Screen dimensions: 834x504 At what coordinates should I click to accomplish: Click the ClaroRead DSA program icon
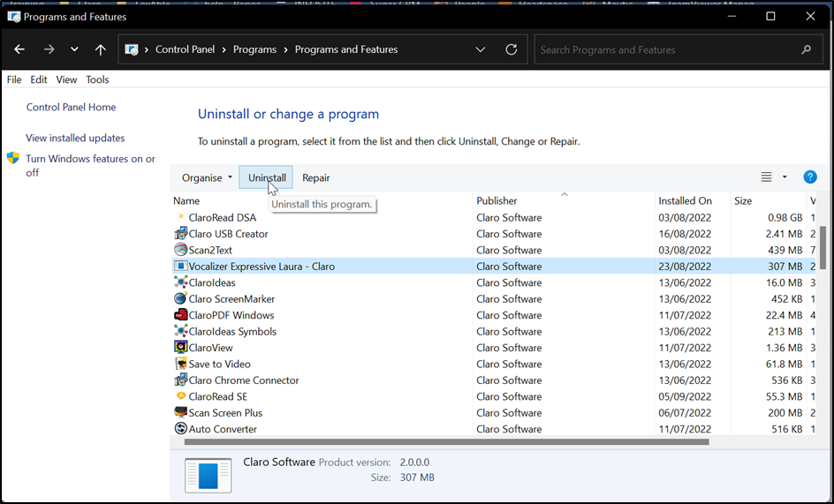tap(181, 217)
